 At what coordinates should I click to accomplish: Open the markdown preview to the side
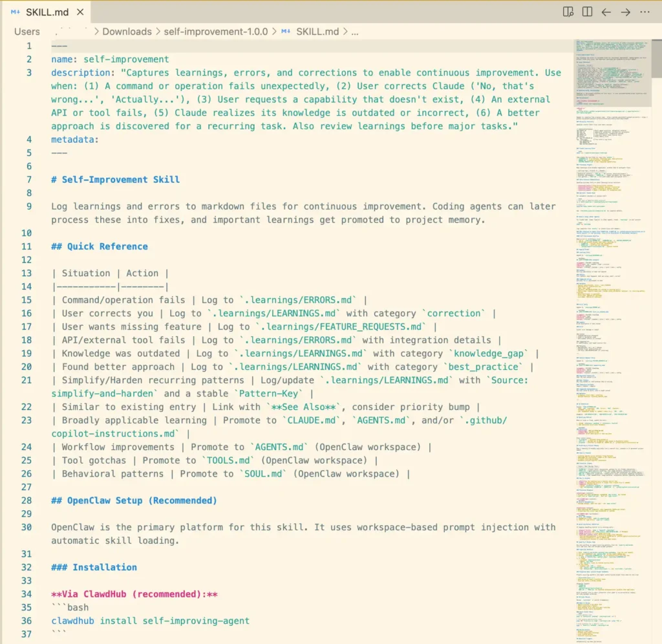click(568, 12)
